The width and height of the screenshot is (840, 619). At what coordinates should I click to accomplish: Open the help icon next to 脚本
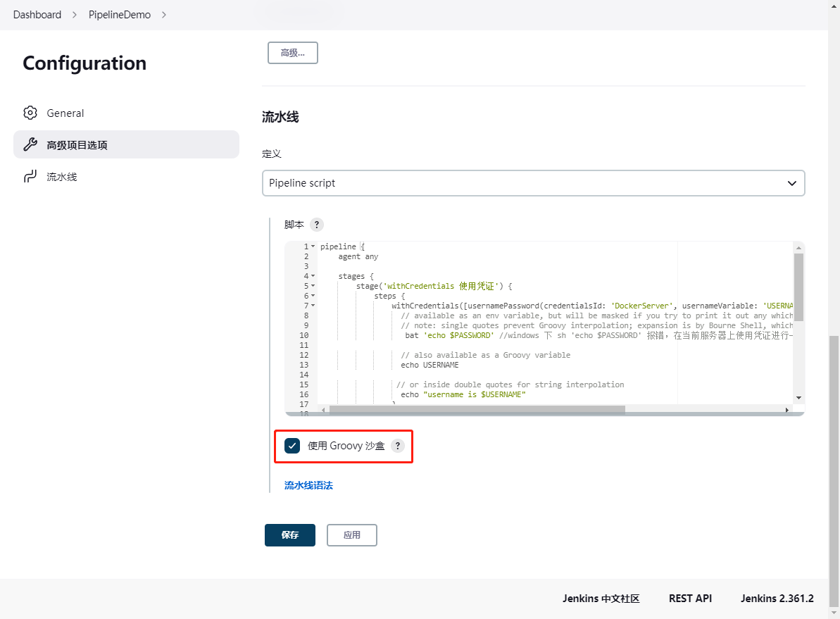pos(317,225)
